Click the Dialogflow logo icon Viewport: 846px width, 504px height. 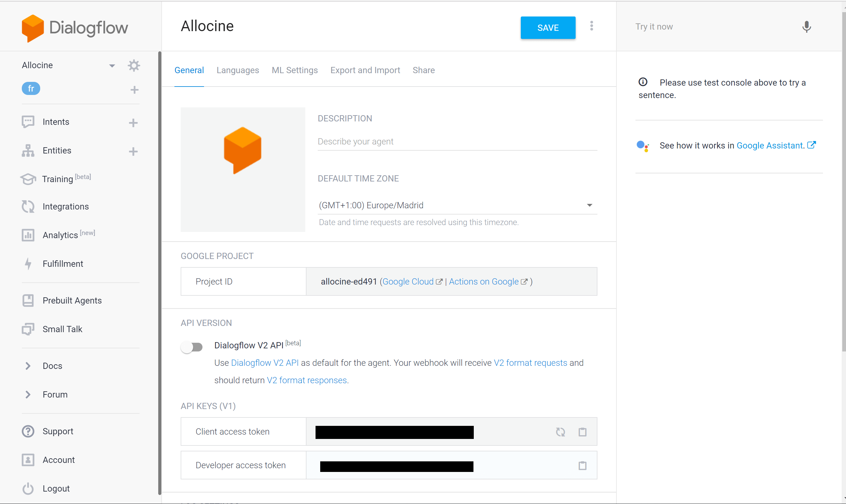point(33,28)
